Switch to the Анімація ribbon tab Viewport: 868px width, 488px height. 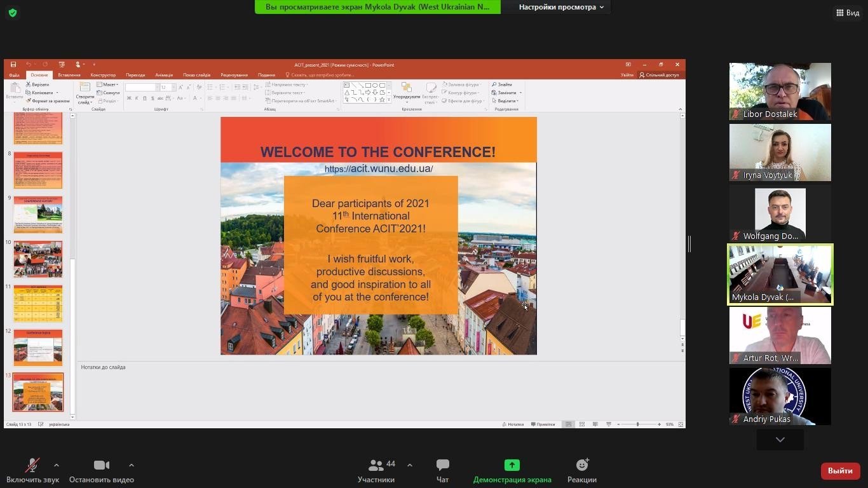(x=164, y=75)
